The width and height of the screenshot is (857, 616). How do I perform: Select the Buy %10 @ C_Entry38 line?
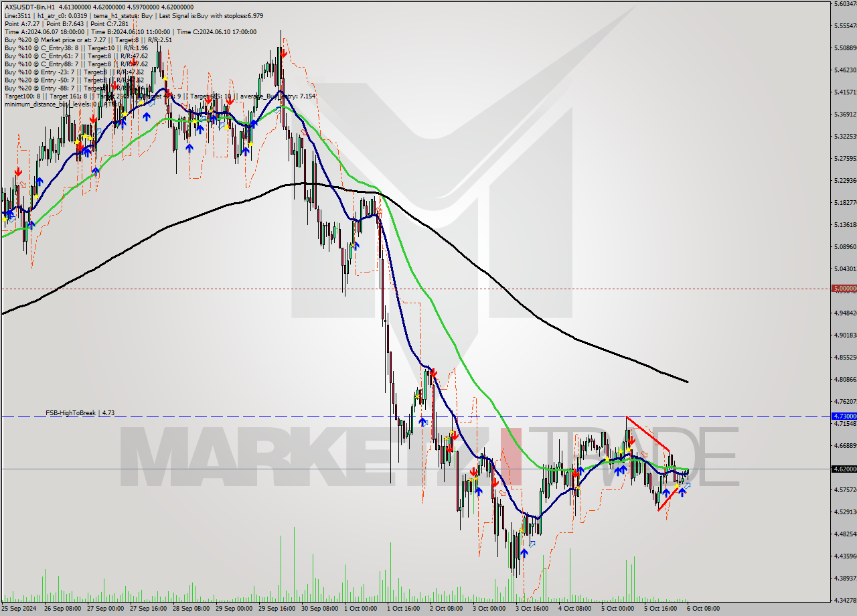pyautogui.click(x=76, y=48)
